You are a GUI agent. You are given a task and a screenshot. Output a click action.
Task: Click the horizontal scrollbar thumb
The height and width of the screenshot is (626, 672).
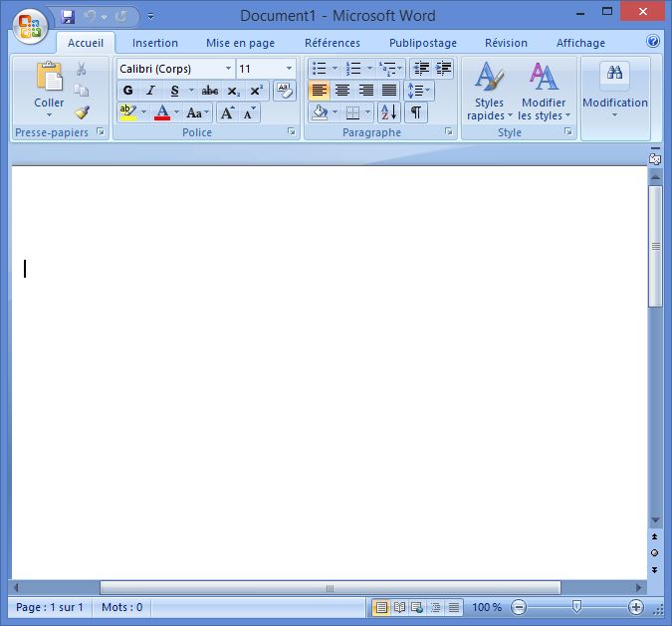pyautogui.click(x=330, y=588)
